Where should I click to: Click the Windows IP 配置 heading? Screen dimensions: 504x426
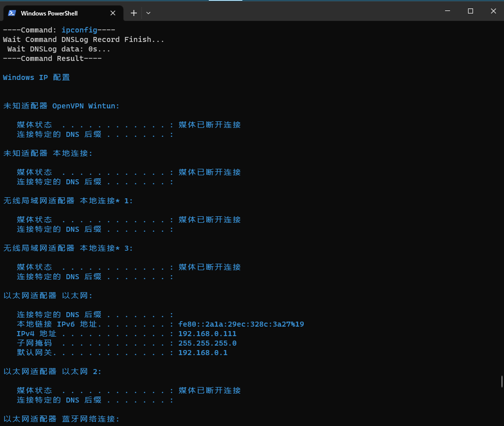click(x=36, y=77)
